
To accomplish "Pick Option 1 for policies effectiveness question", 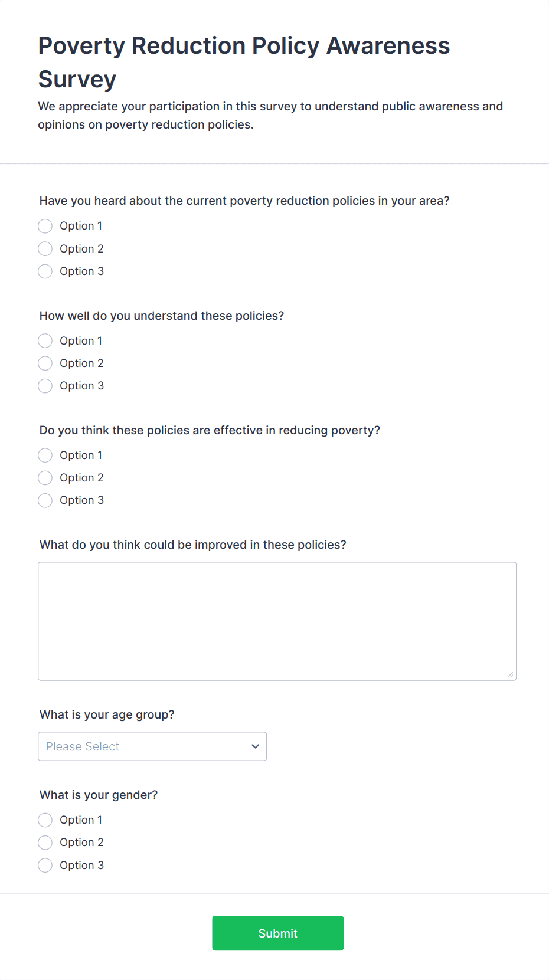I will pos(45,455).
